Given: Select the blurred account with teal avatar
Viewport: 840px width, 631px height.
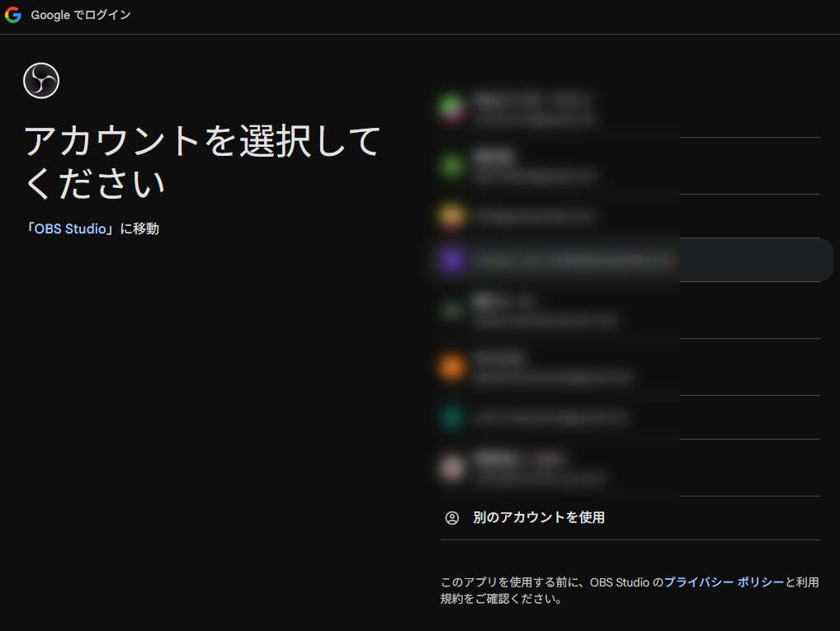Looking at the screenshot, I should click(x=630, y=418).
